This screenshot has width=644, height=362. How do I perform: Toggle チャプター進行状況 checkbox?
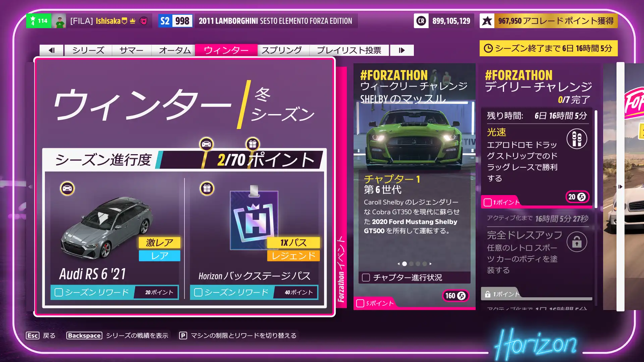(366, 278)
